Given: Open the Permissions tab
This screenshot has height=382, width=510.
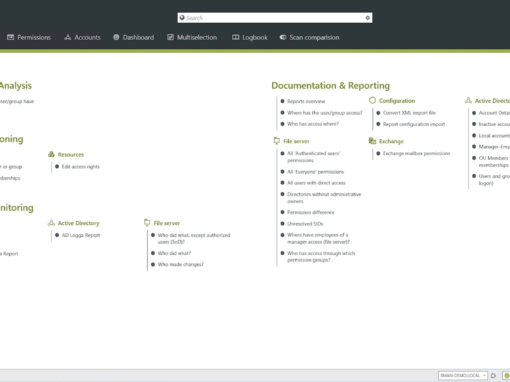Looking at the screenshot, I should [x=29, y=37].
